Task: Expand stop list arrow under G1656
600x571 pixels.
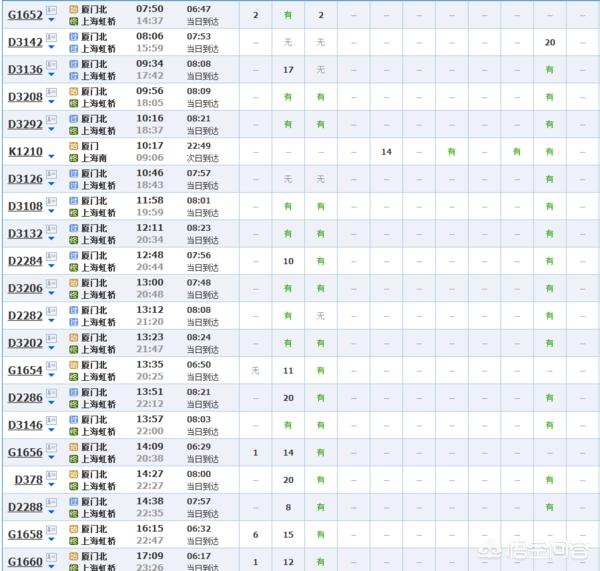Action: pyautogui.click(x=51, y=457)
